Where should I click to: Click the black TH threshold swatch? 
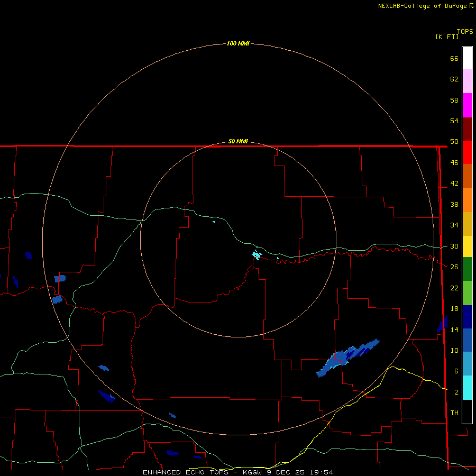(467, 411)
